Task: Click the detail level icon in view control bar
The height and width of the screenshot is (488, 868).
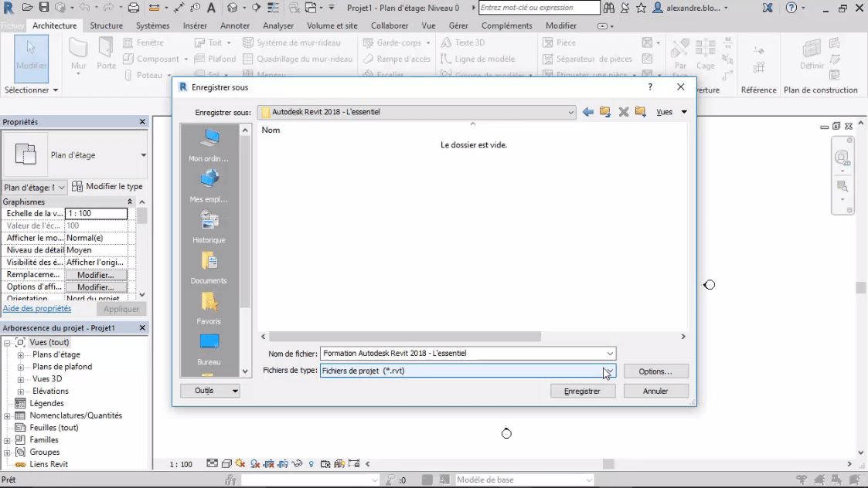Action: click(212, 463)
